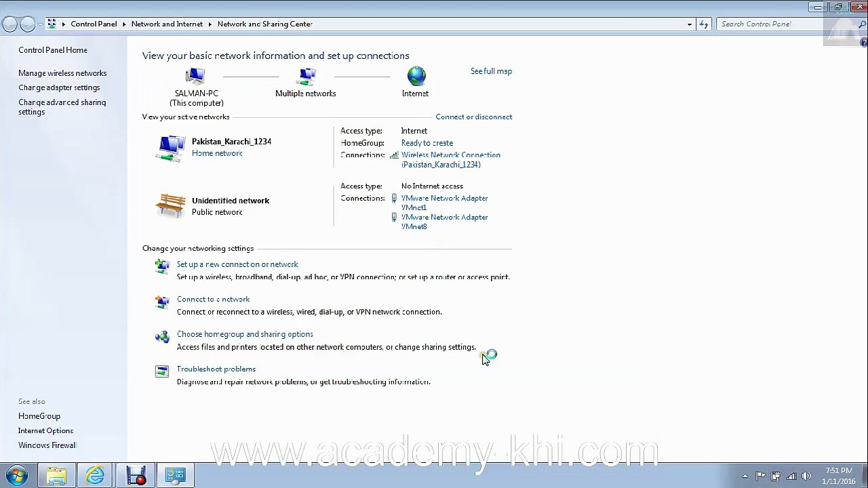Click the taskbar clock showing 7:51 PM
Screen dimensions: 868x488
pyautogui.click(x=839, y=476)
